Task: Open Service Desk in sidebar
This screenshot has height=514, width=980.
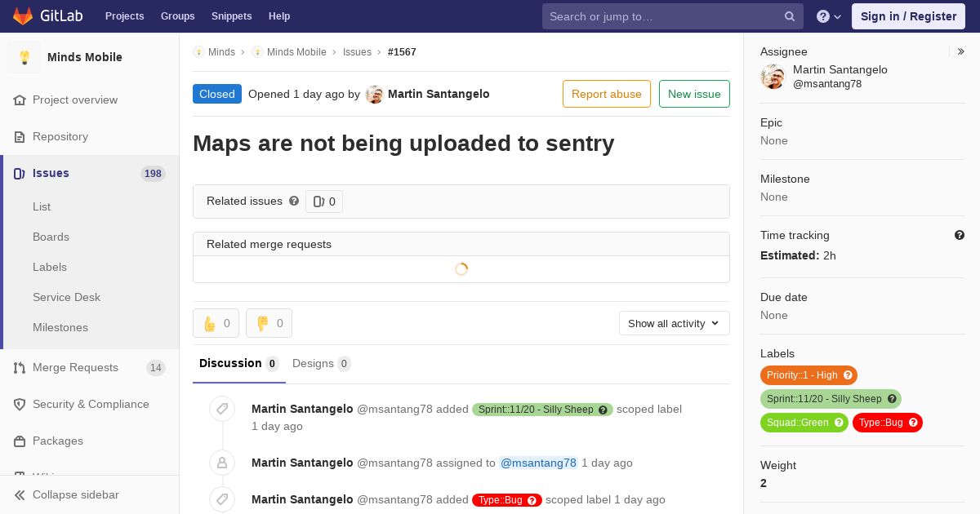Action: click(66, 297)
